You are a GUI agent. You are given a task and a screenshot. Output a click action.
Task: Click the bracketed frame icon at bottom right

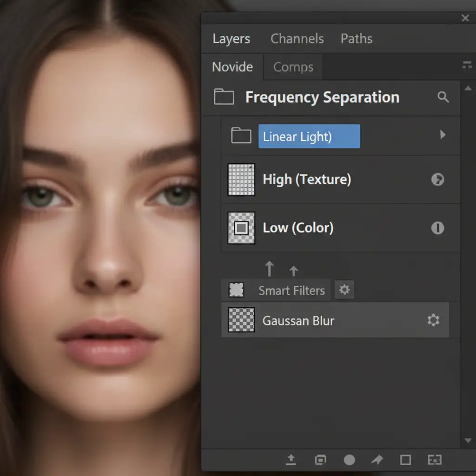(434, 460)
